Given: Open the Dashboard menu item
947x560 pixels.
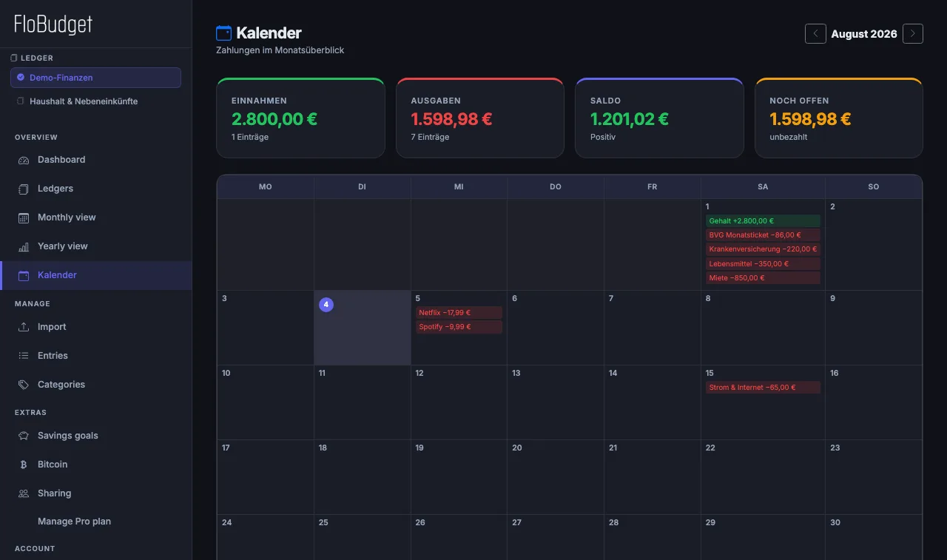Looking at the screenshot, I should point(96,160).
